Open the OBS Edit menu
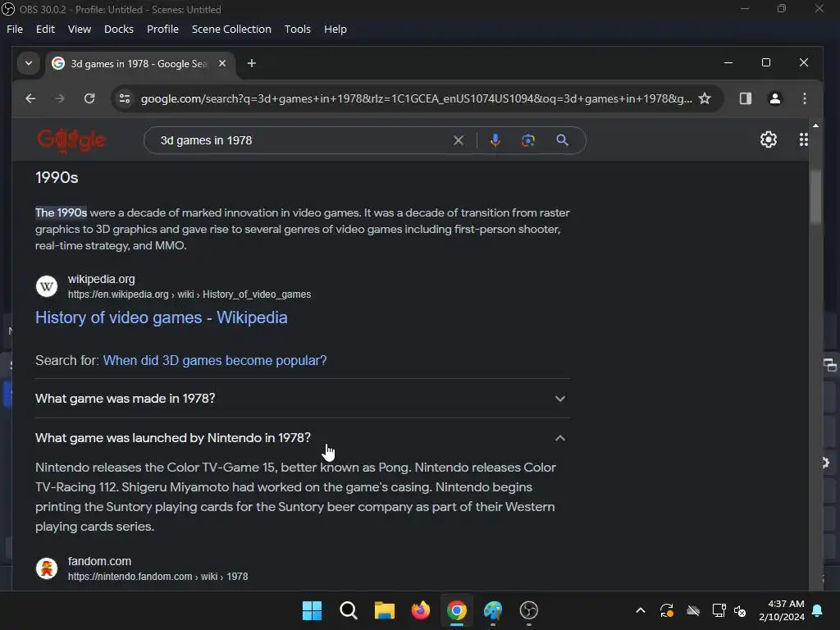840x630 pixels. click(x=45, y=29)
